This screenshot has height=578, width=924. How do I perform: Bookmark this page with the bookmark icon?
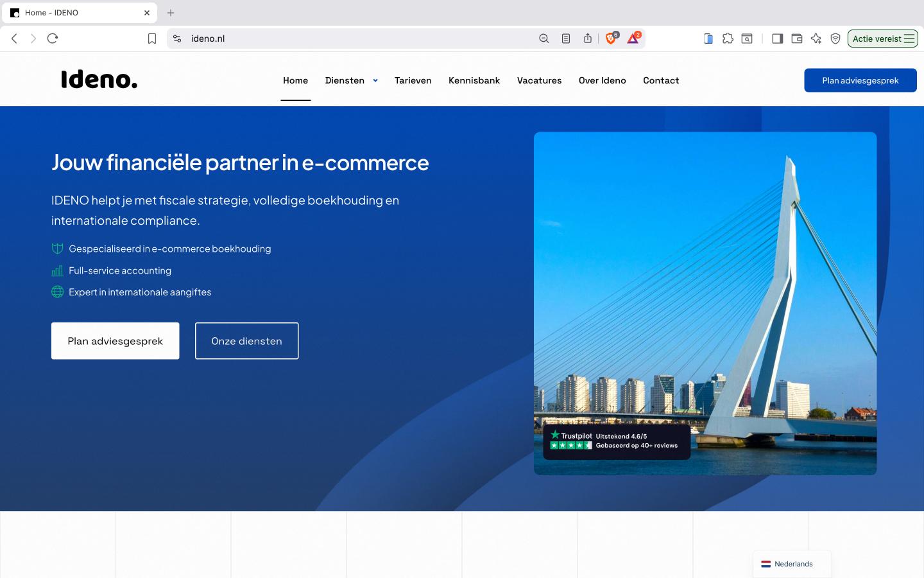tap(152, 39)
